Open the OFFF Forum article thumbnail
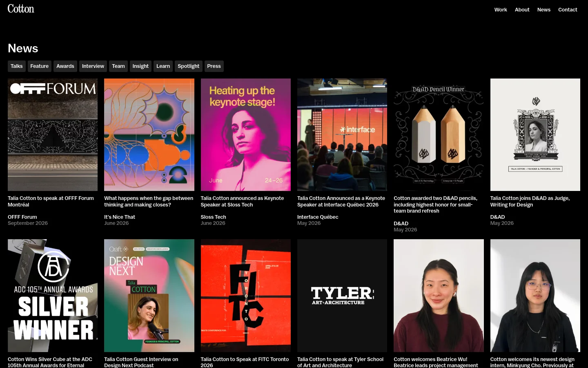 point(53,135)
